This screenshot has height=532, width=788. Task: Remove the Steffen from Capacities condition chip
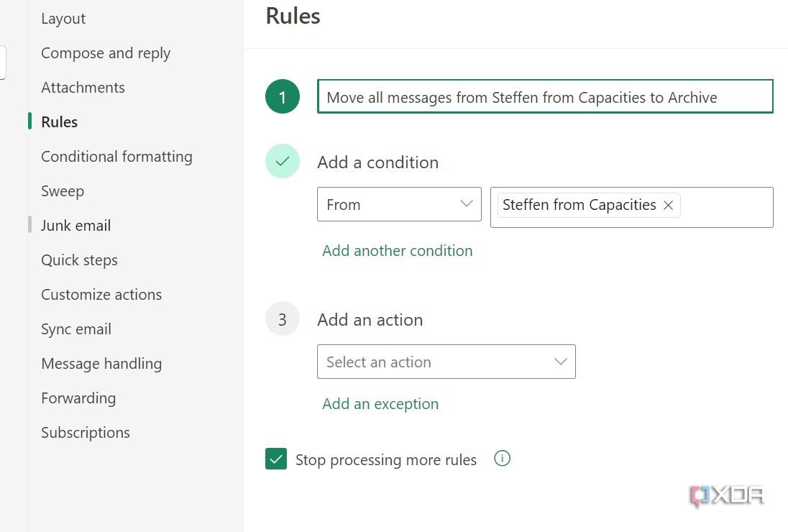668,205
